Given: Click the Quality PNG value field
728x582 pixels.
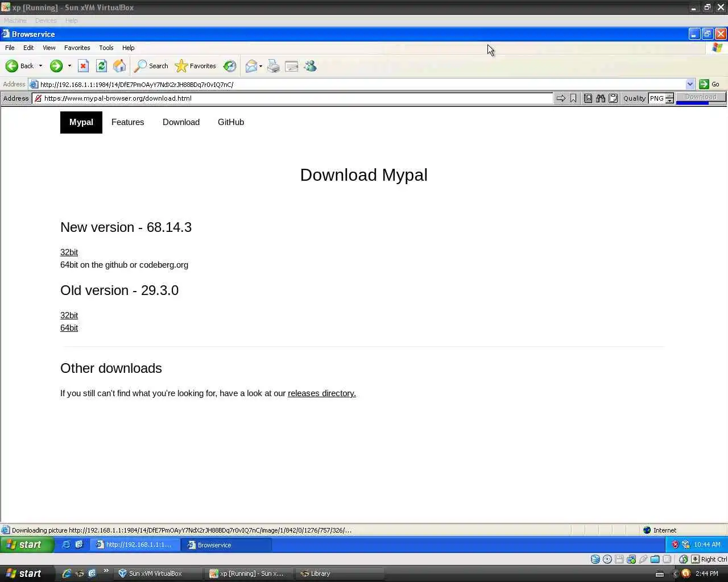Looking at the screenshot, I should tap(657, 98).
